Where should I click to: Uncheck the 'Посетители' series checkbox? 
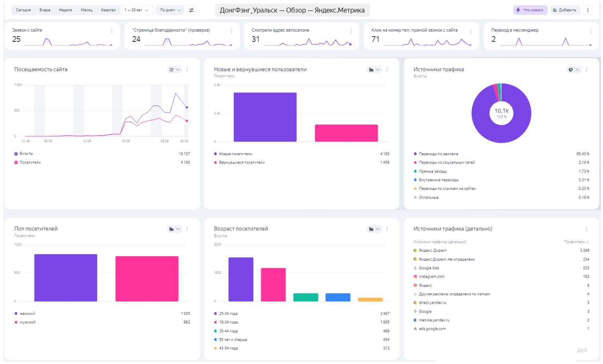[x=16, y=162]
